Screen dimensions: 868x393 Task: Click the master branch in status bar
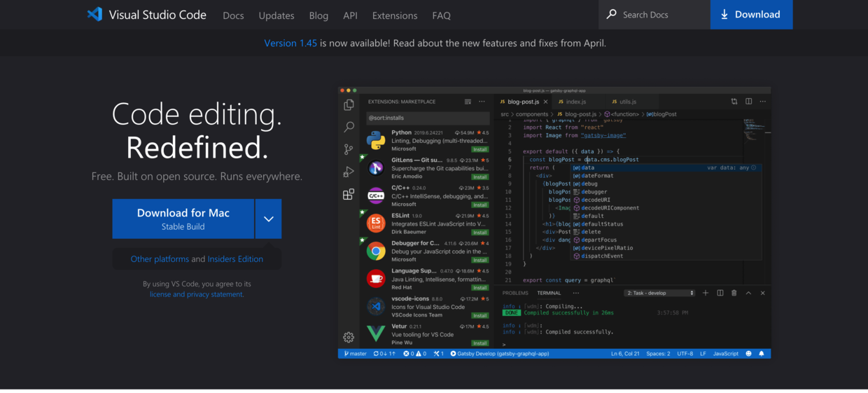(x=355, y=354)
